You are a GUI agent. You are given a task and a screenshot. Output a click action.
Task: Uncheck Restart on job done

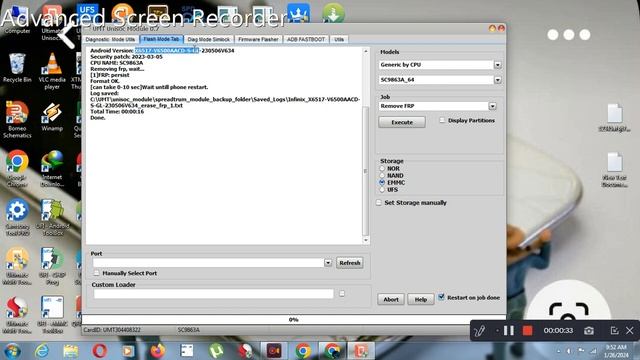pyautogui.click(x=441, y=297)
